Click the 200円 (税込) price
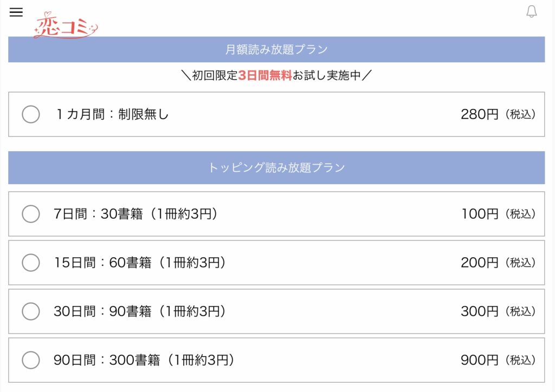The height and width of the screenshot is (392, 555). pyautogui.click(x=498, y=263)
